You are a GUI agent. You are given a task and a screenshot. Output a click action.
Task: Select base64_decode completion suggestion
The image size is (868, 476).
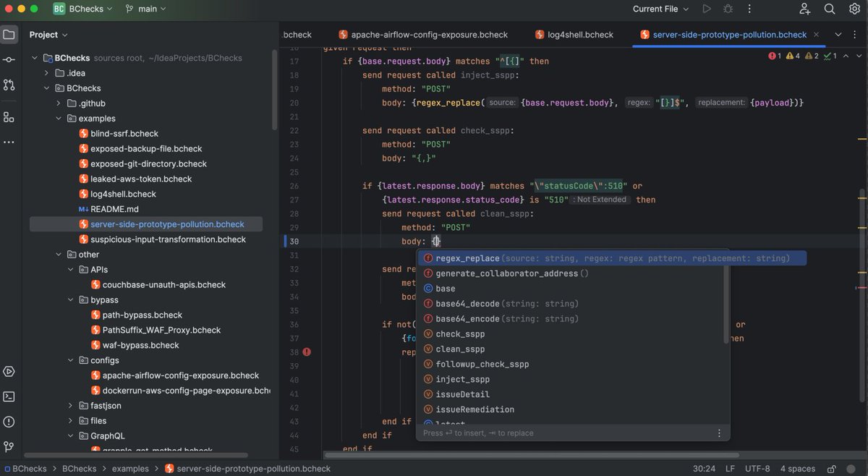(x=571, y=304)
